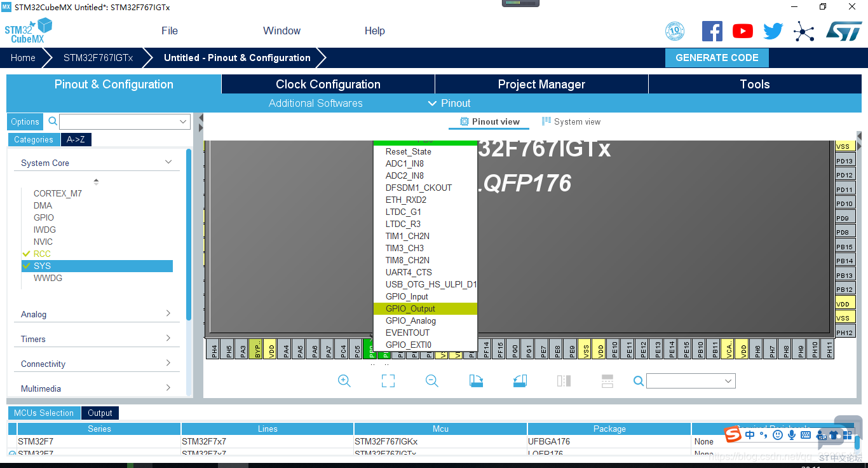The image size is (868, 468).
Task: Open the File menu
Action: 170,31
